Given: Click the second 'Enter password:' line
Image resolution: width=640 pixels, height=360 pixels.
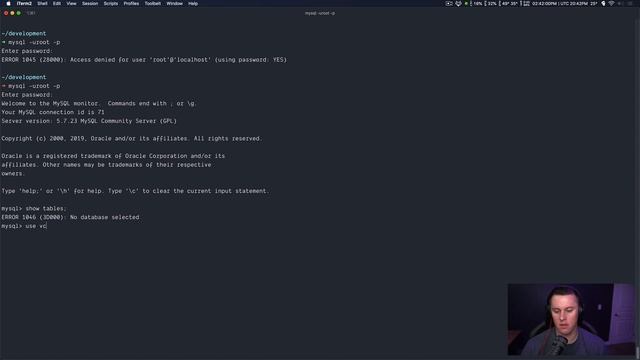Looking at the screenshot, I should (27, 95).
